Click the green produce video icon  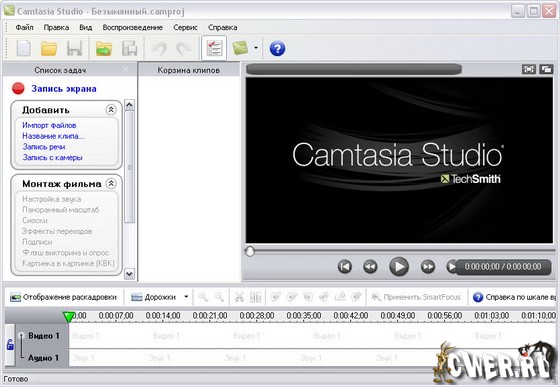tap(240, 48)
